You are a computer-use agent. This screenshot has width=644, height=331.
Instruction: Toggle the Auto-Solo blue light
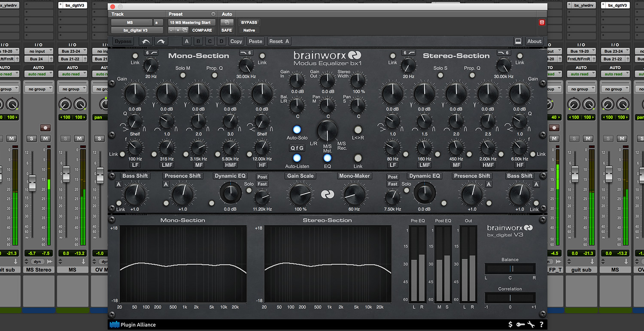297,130
